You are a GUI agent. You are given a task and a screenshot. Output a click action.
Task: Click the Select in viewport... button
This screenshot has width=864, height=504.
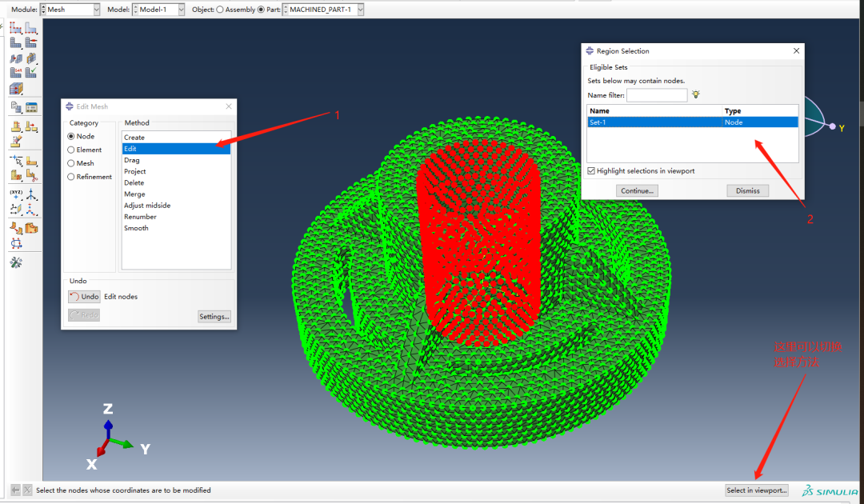757,490
